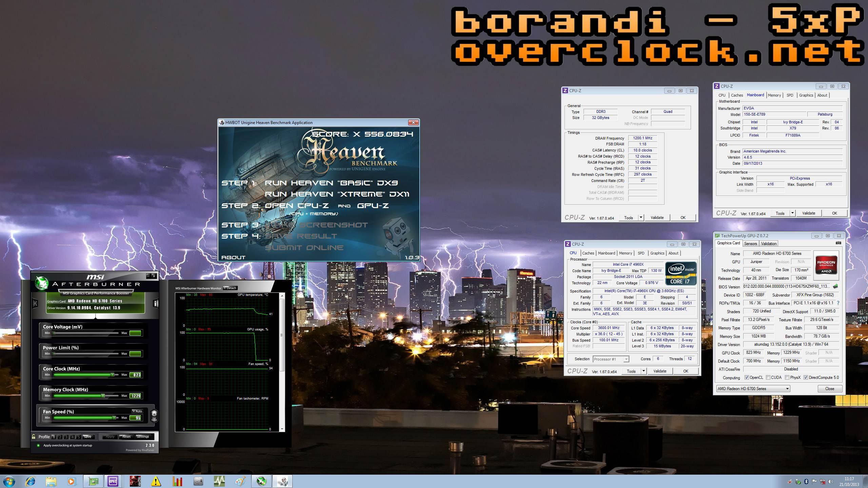Viewport: 868px width, 488px height.
Task: Click the GPU-Z BIOS save chip icon
Action: (835, 286)
